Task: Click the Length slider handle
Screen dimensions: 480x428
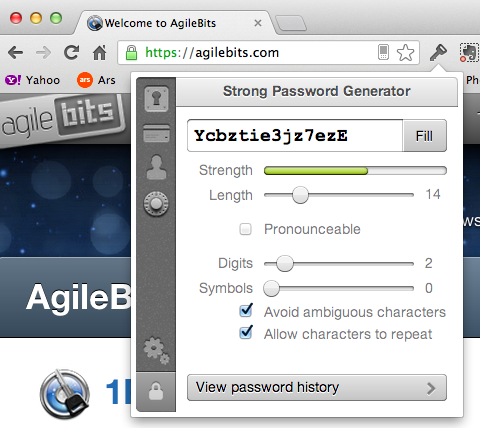Action: click(x=300, y=195)
